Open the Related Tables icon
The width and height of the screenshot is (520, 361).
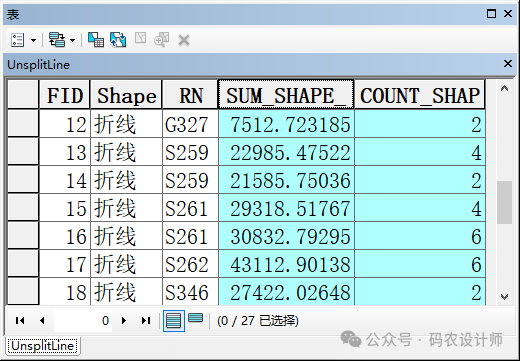point(57,40)
